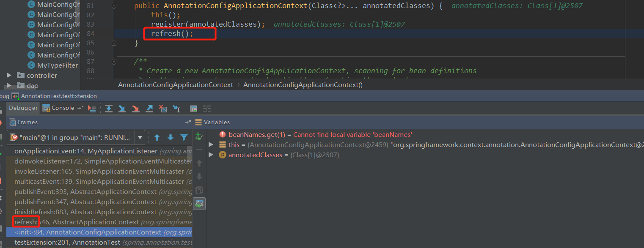Click the New Watch plus icon
The image size is (644, 248).
199,136
